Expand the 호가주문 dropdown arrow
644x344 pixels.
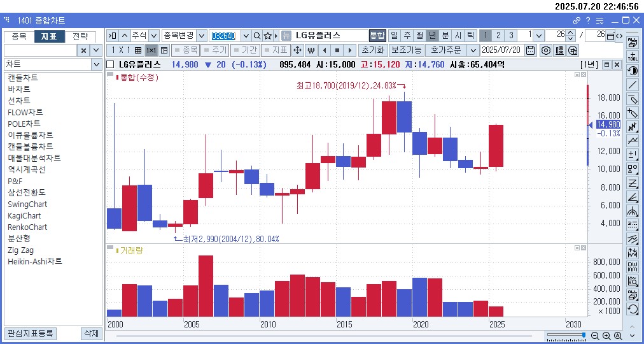(x=473, y=50)
